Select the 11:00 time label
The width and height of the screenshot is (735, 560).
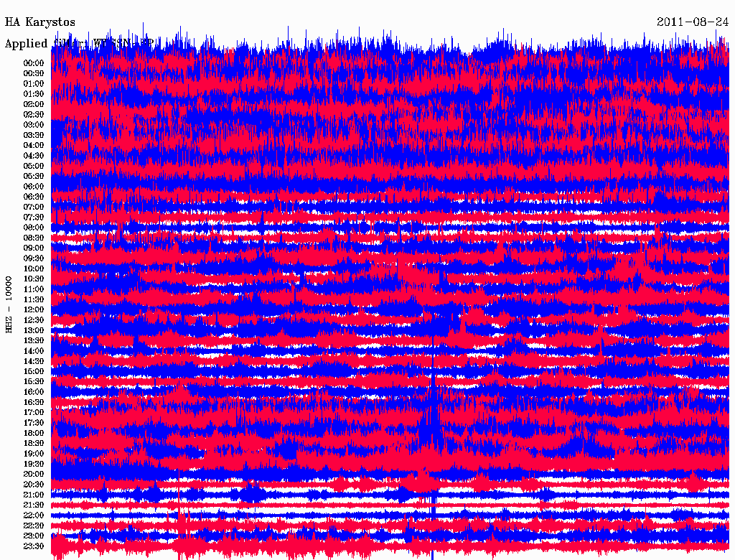34,289
